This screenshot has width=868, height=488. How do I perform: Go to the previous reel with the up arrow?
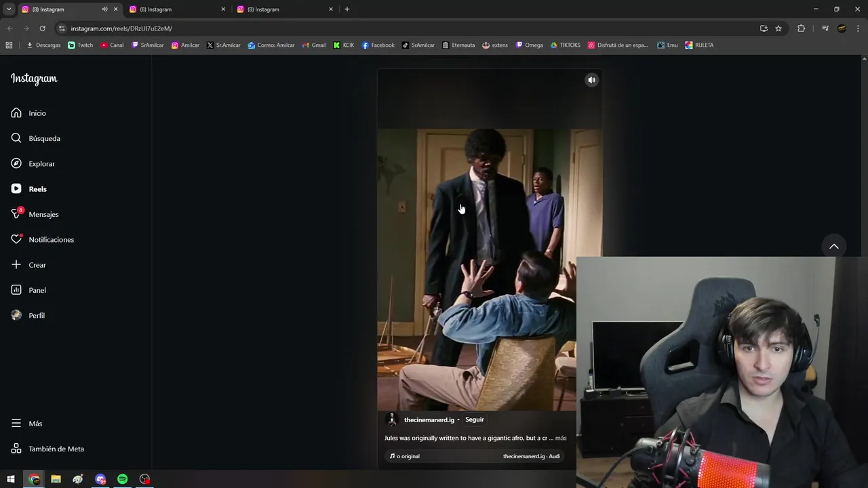pos(834,247)
